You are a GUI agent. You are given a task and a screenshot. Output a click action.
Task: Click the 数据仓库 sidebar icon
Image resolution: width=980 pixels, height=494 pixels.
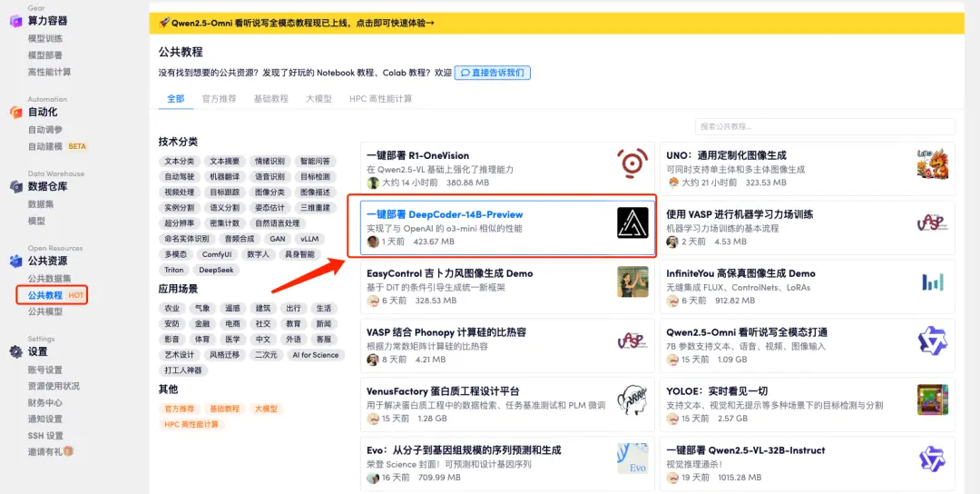pos(16,186)
